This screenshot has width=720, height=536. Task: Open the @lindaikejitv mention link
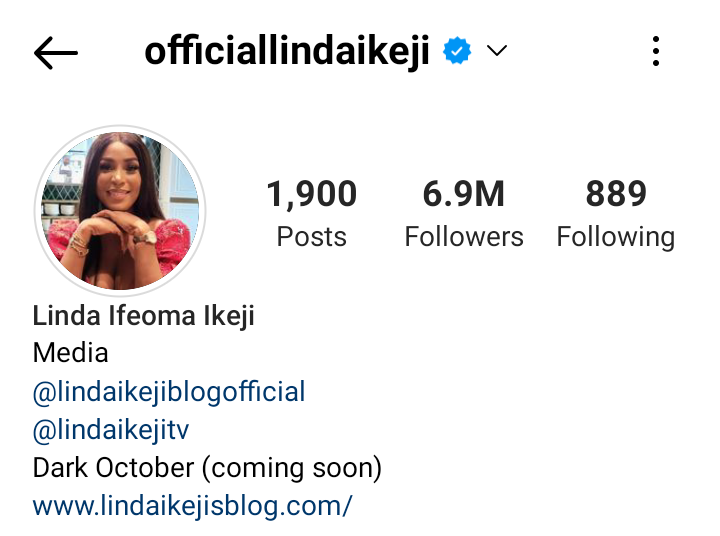pyautogui.click(x=111, y=430)
